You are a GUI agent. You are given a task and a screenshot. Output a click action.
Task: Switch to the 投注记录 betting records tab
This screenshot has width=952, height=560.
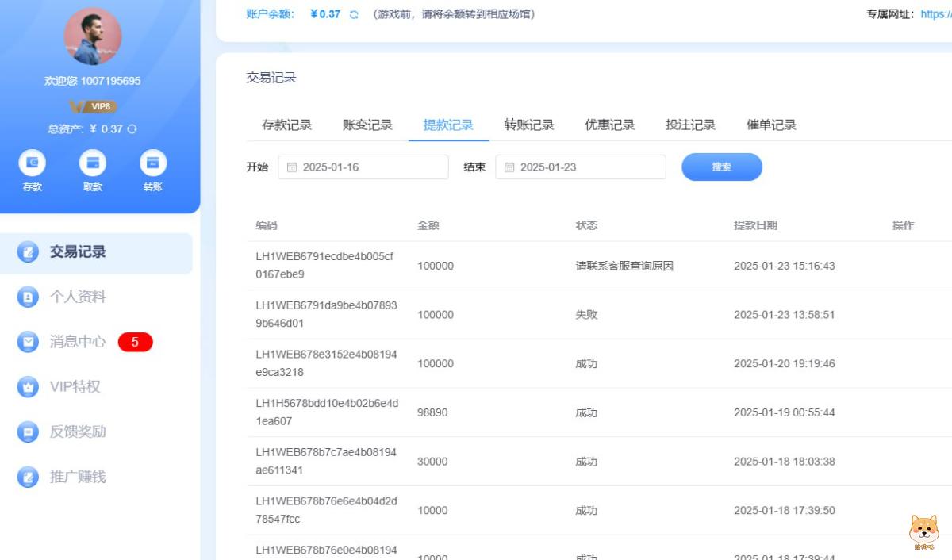pos(689,125)
